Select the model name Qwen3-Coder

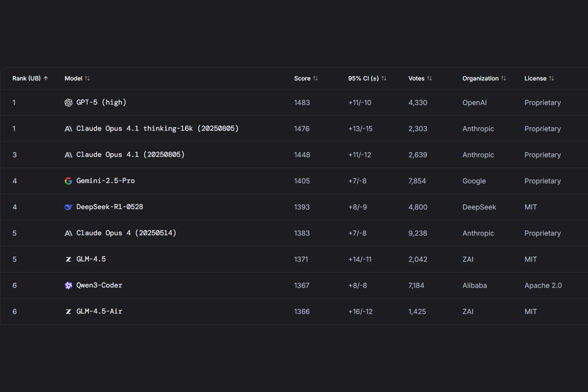pos(99,285)
